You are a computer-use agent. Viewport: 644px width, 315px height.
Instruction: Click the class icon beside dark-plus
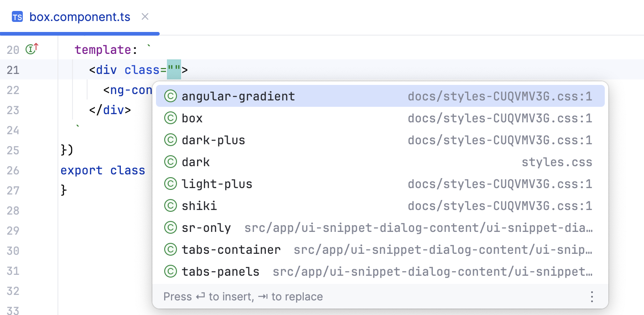click(169, 139)
